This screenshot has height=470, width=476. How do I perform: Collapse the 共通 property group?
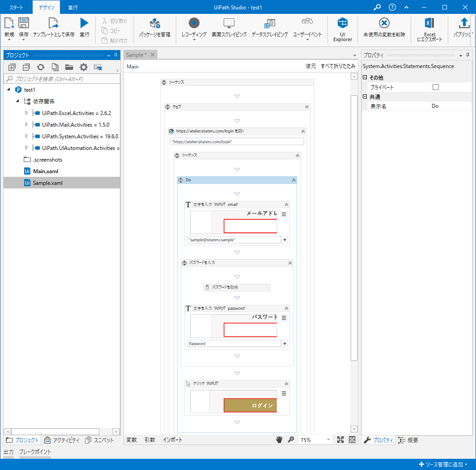[x=365, y=96]
